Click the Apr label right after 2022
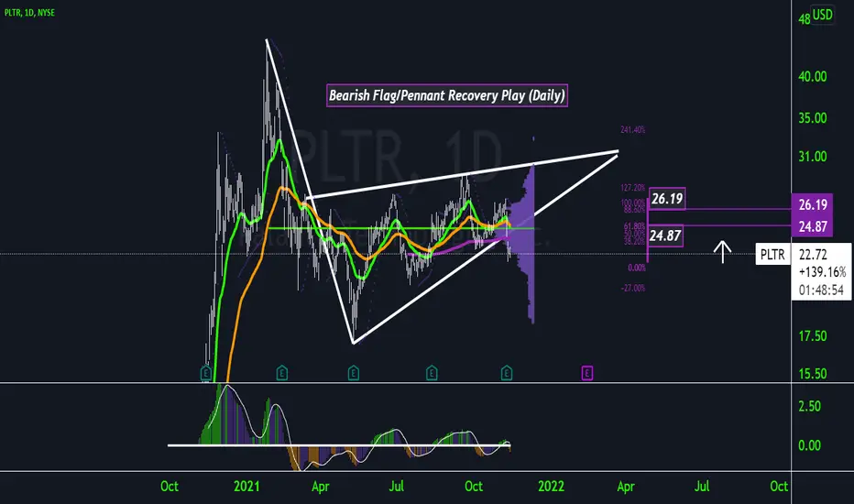Viewport: 854px width, 504px height. [x=625, y=486]
